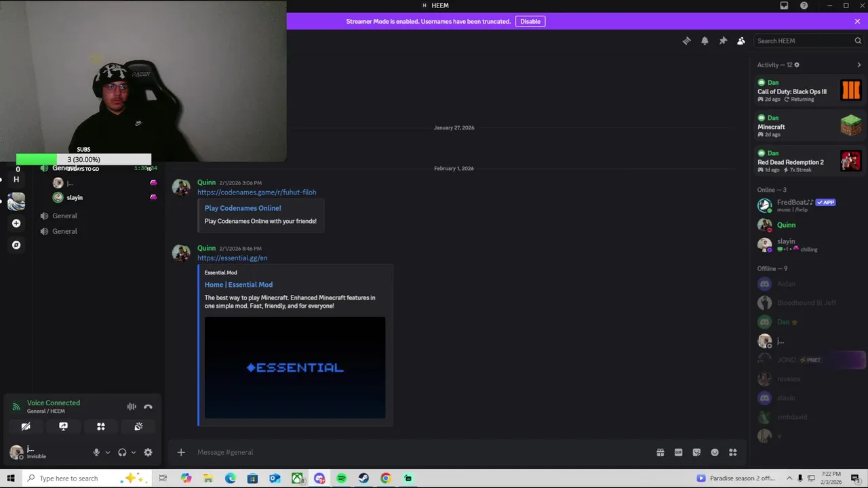The image size is (868, 488).
Task: Open Google Chrome from the taskbar
Action: coord(385,478)
